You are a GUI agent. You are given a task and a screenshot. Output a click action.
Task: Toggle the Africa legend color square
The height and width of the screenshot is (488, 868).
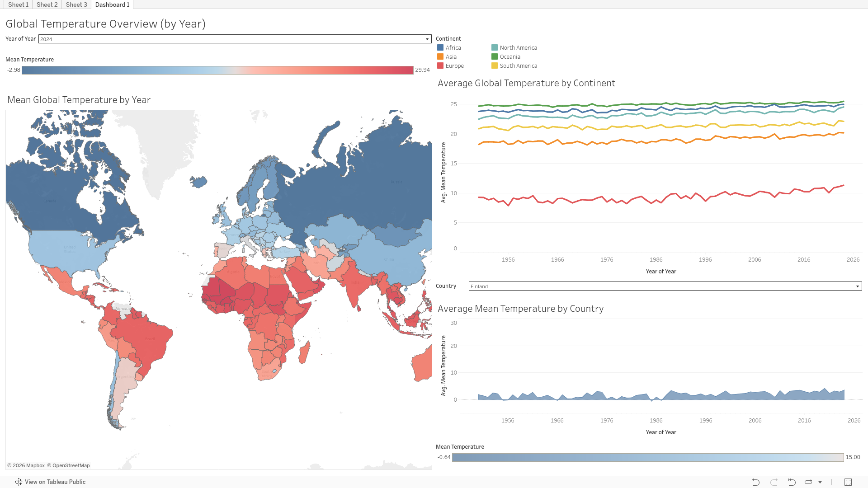[x=440, y=47]
